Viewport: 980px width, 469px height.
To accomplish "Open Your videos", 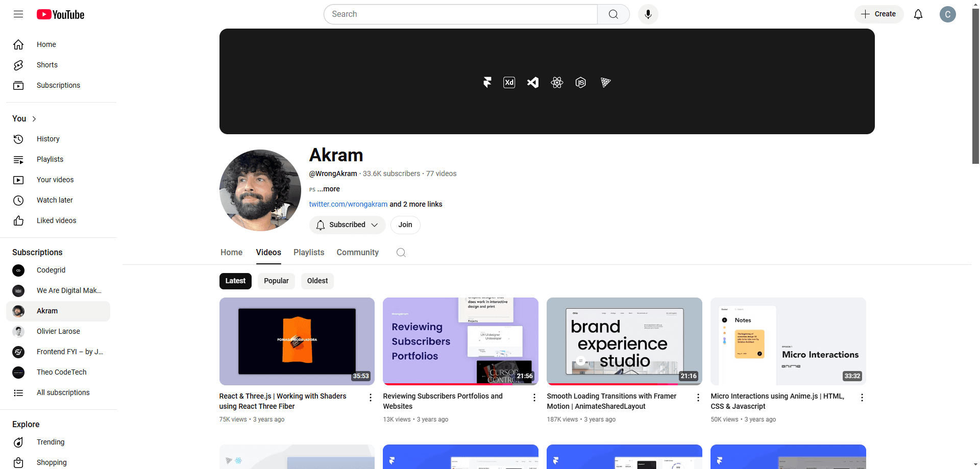I will click(58, 180).
